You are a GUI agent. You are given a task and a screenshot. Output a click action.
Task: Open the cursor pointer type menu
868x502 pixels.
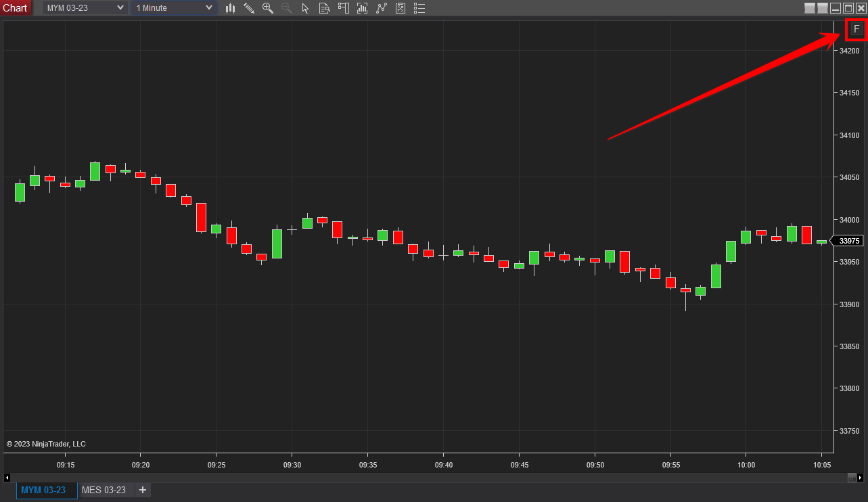305,8
